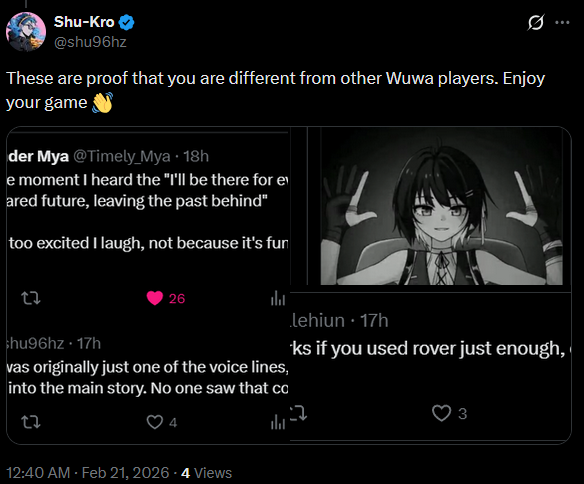Open the @Timely_Mya handle

[122, 156]
